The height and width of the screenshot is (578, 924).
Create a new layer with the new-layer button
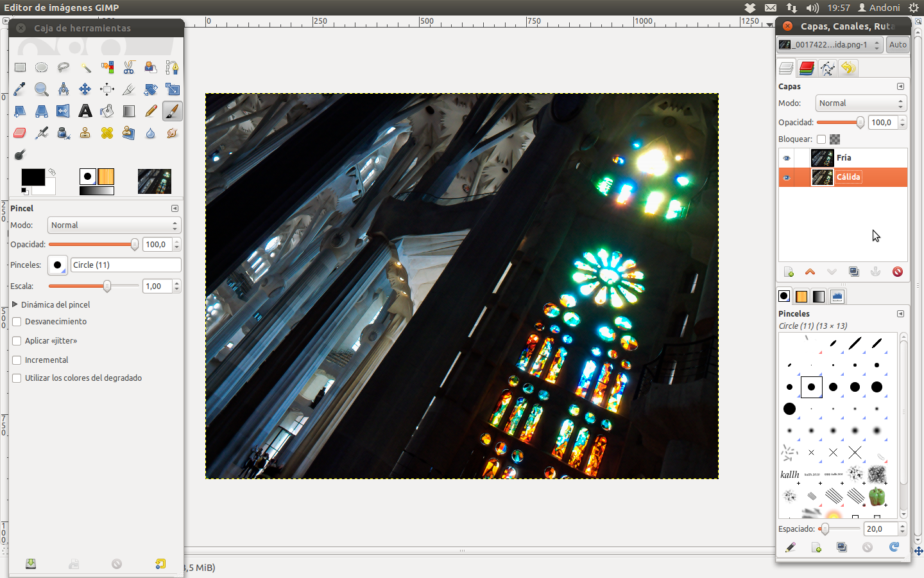point(789,272)
